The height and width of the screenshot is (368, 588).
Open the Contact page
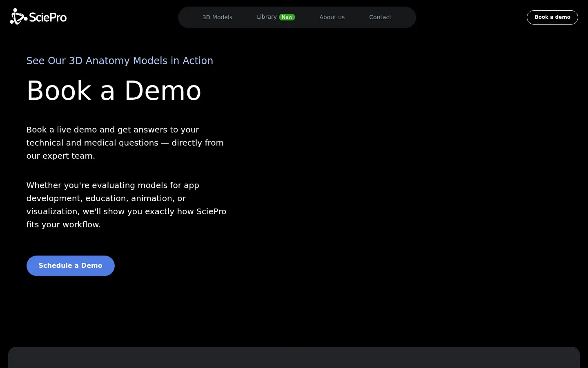[x=380, y=17]
